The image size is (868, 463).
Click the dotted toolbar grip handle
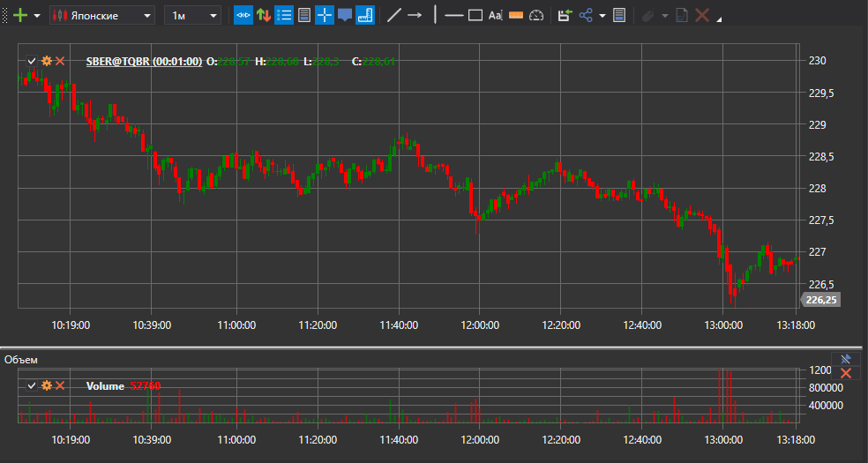[x=5, y=15]
